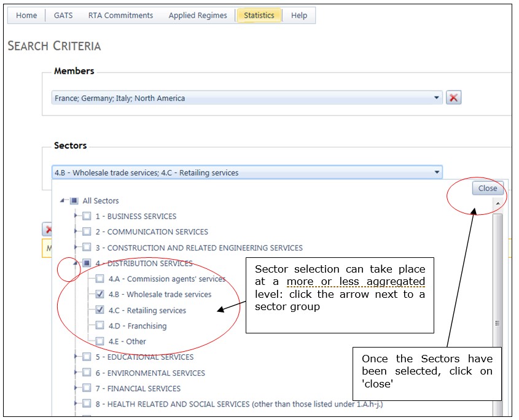Expand arrow beside Financial Services

tap(76, 388)
